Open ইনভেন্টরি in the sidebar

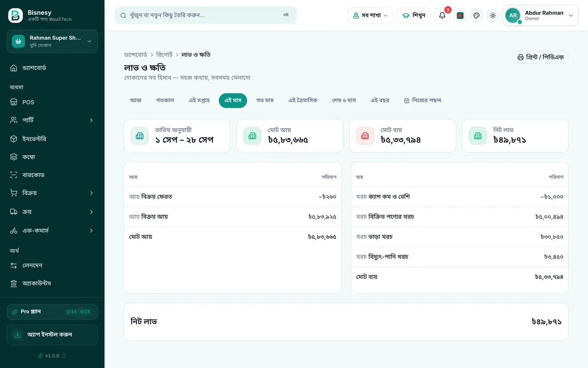tap(52, 138)
